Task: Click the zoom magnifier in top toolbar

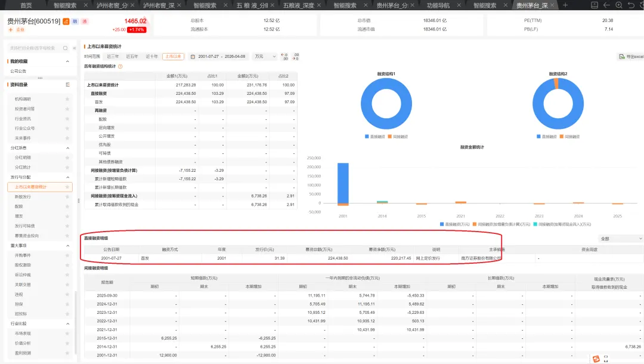Action: (619, 5)
